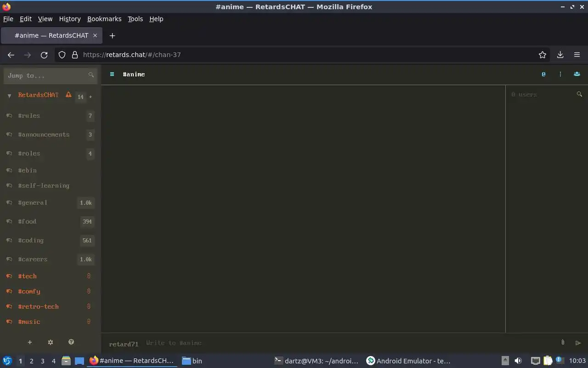The height and width of the screenshot is (368, 588).
Task: Open settings gear in sidebar footer
Action: (51, 342)
